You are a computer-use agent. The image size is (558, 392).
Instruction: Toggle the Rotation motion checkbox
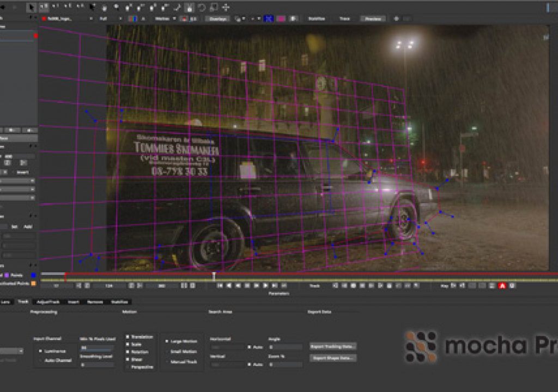click(x=128, y=352)
